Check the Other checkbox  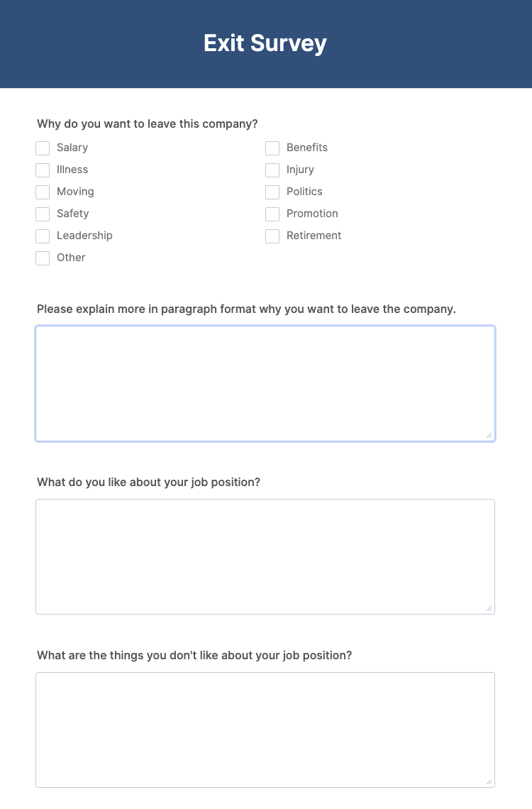pyautogui.click(x=43, y=258)
